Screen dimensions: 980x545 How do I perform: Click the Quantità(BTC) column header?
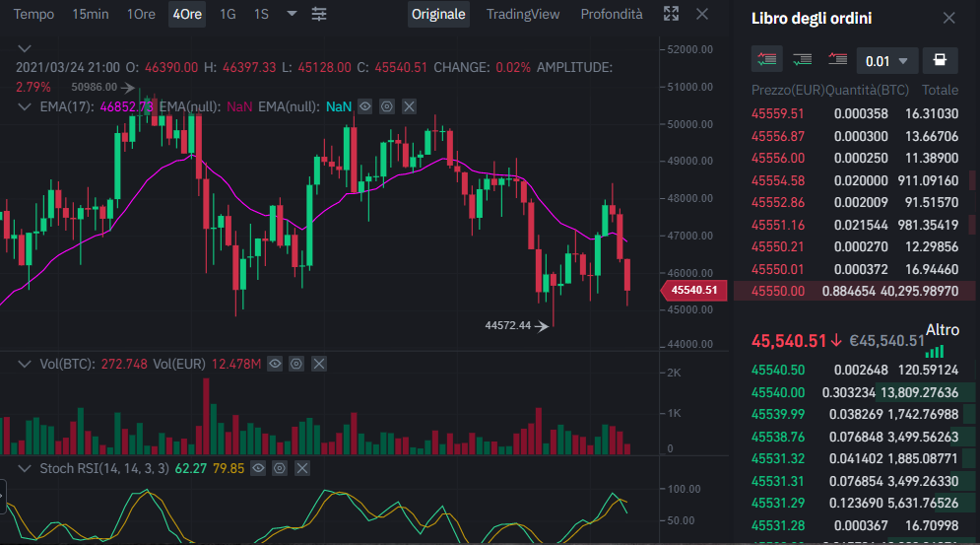tap(867, 90)
